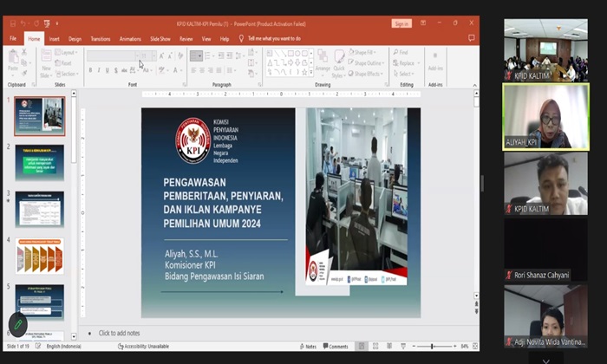Viewport: 607px width, 364px height.
Task: Open the Add-ins button
Action: click(434, 61)
